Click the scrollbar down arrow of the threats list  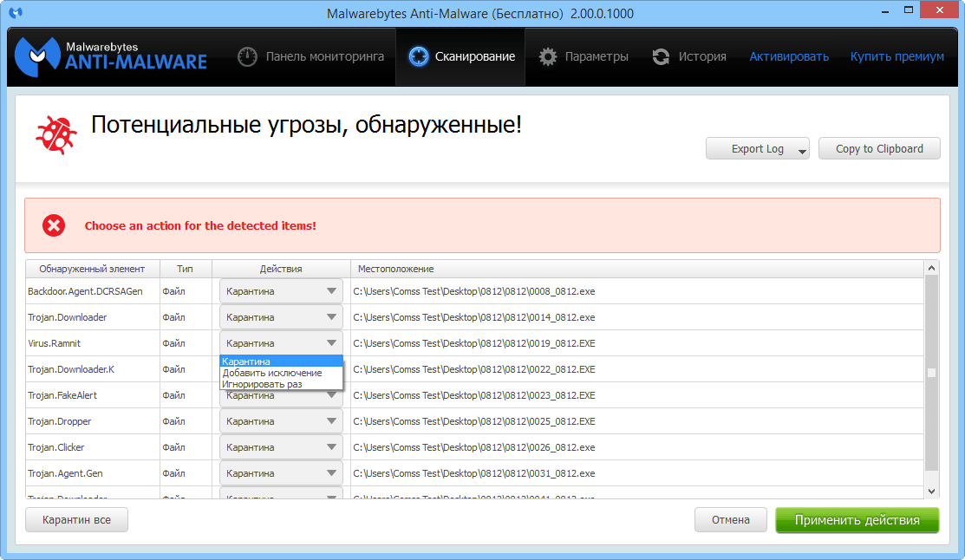(x=931, y=489)
